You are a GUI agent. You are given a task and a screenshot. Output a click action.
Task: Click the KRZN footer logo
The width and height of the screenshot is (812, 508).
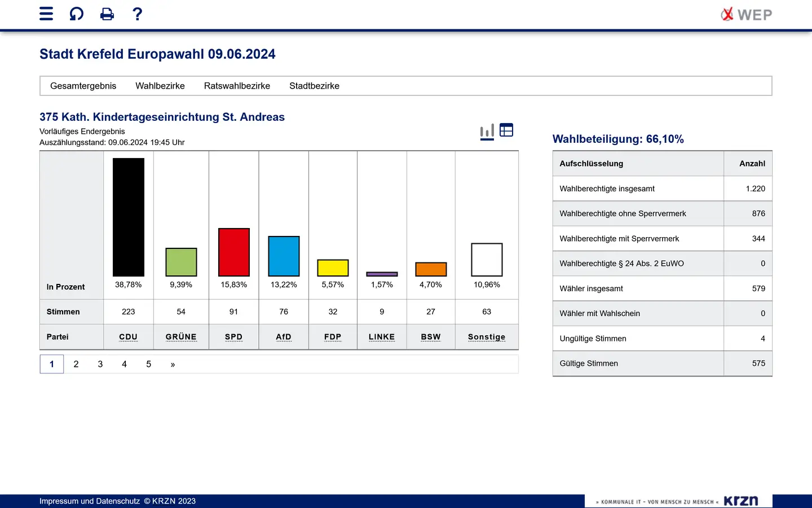[x=740, y=501]
